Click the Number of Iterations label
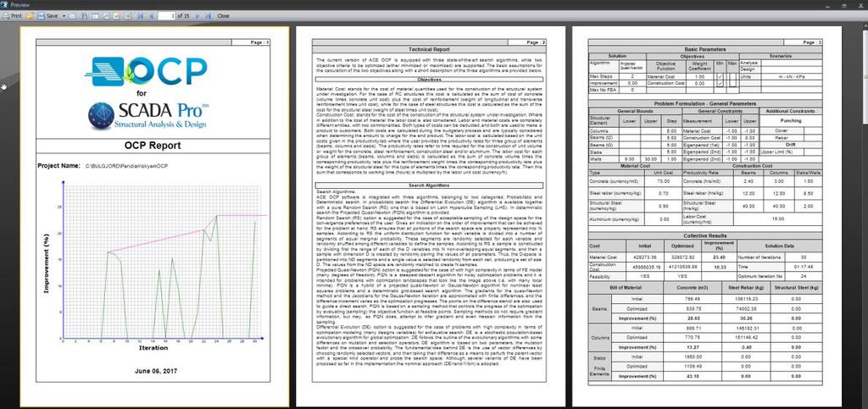 (758, 257)
